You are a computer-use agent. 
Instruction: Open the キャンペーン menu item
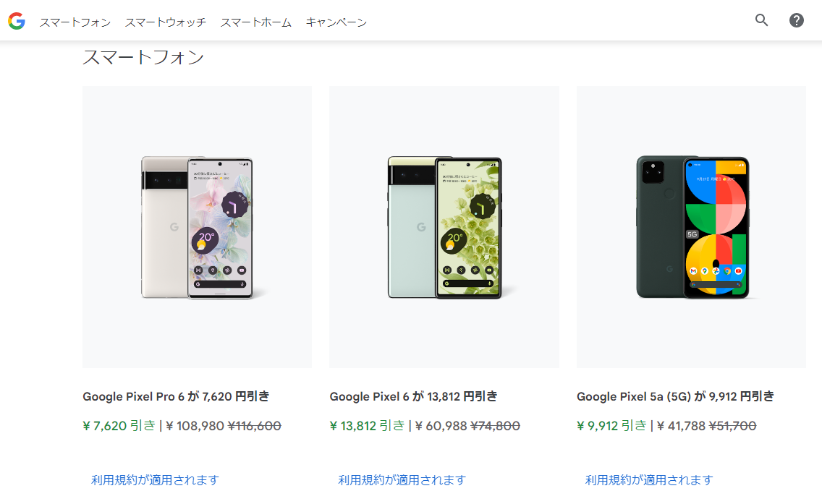coord(336,22)
